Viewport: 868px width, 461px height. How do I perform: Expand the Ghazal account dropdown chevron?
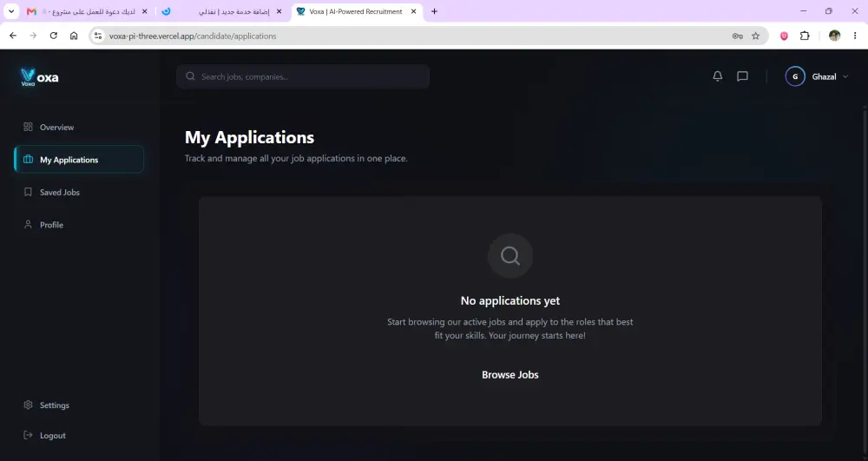[x=845, y=76]
